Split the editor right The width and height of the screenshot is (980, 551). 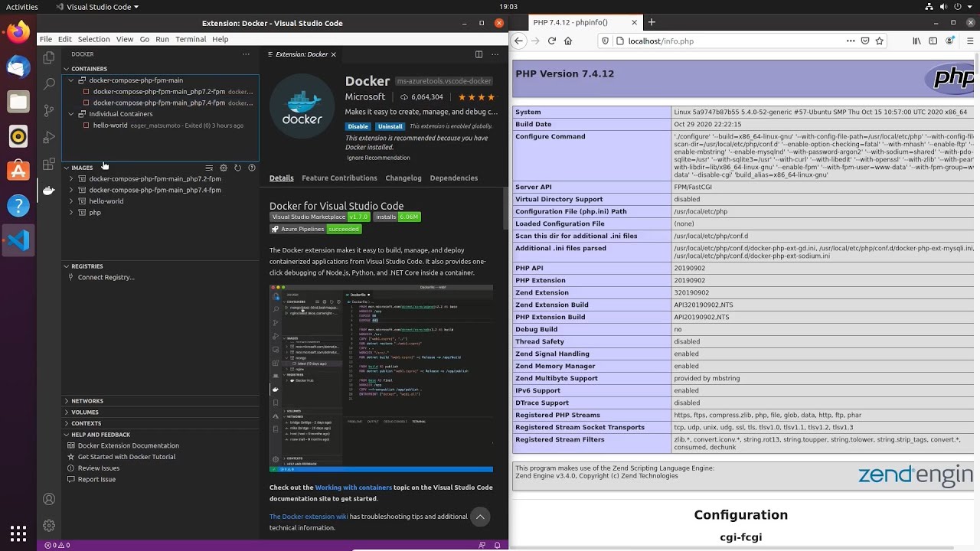479,54
